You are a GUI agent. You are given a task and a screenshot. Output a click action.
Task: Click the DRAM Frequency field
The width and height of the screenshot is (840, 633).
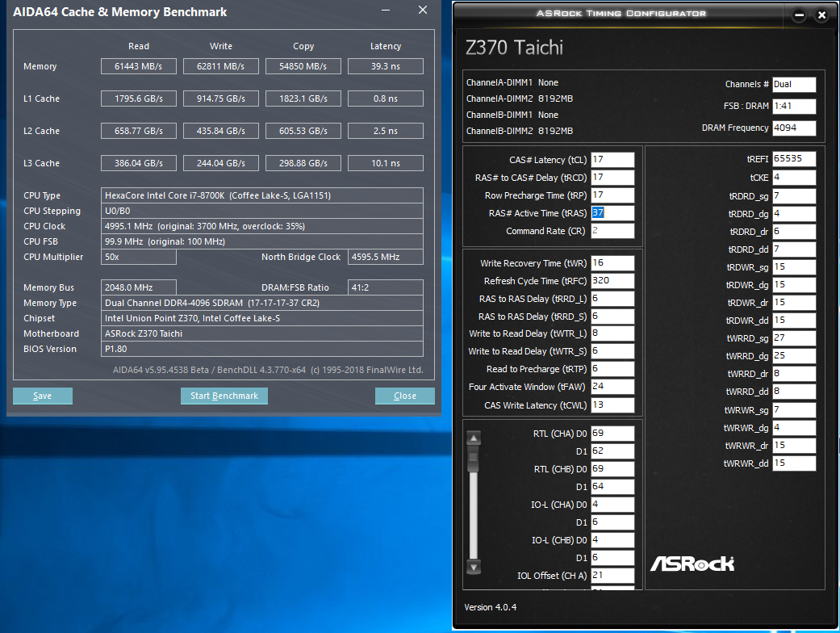[x=794, y=128]
